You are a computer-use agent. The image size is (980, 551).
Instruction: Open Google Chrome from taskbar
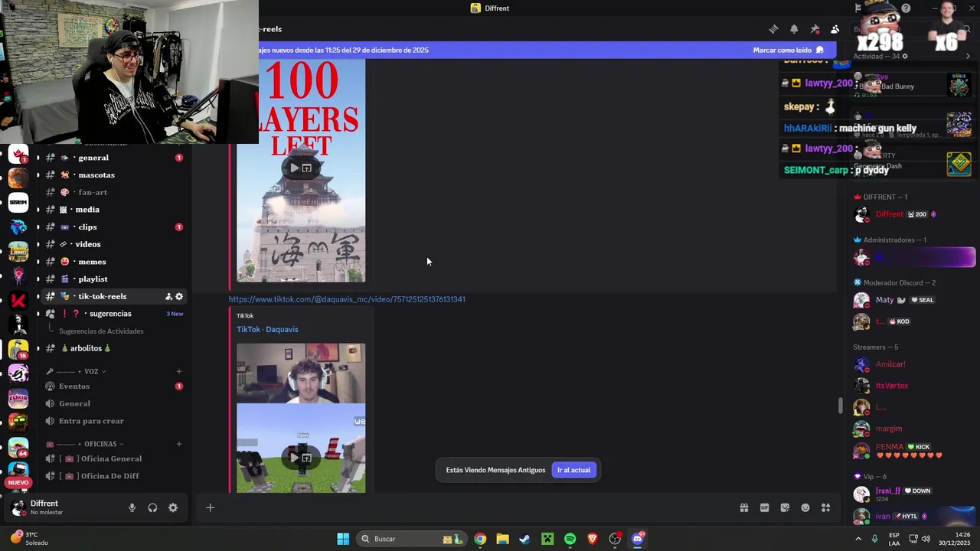coord(480,539)
